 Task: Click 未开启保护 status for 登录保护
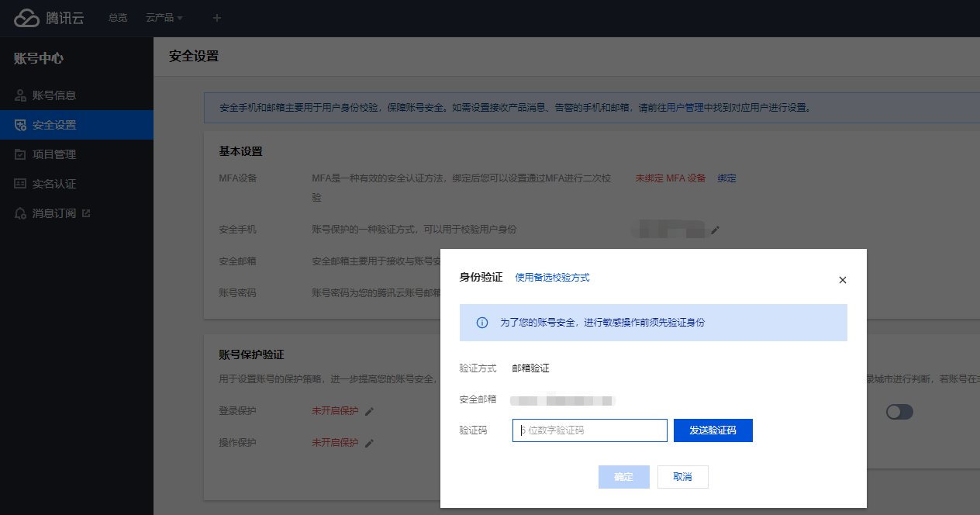pyautogui.click(x=335, y=411)
